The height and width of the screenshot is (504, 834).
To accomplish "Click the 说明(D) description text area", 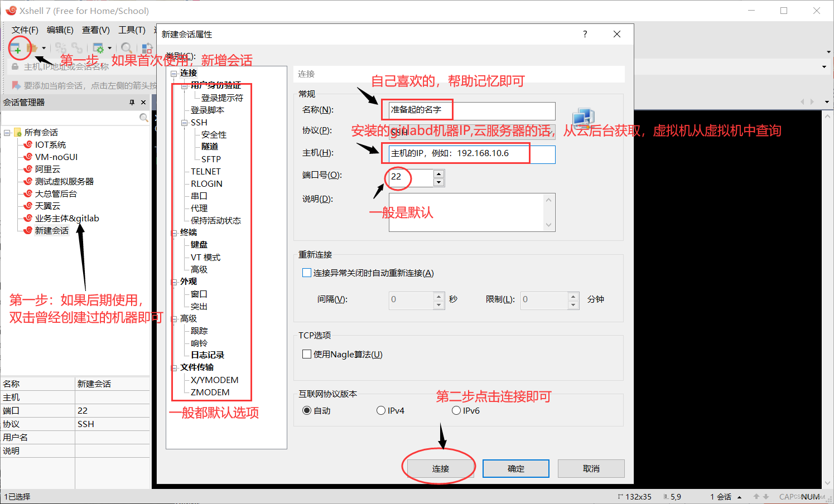I will point(472,212).
